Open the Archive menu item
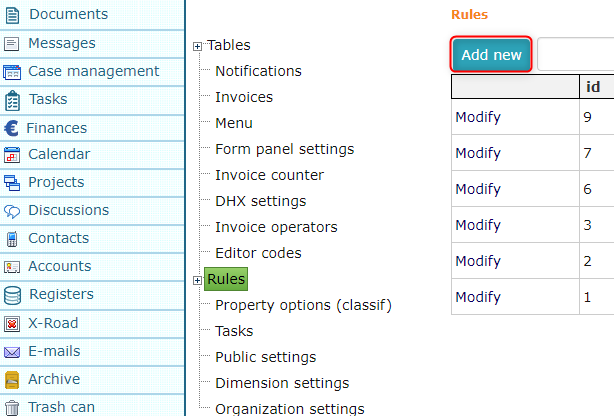 pyautogui.click(x=54, y=379)
